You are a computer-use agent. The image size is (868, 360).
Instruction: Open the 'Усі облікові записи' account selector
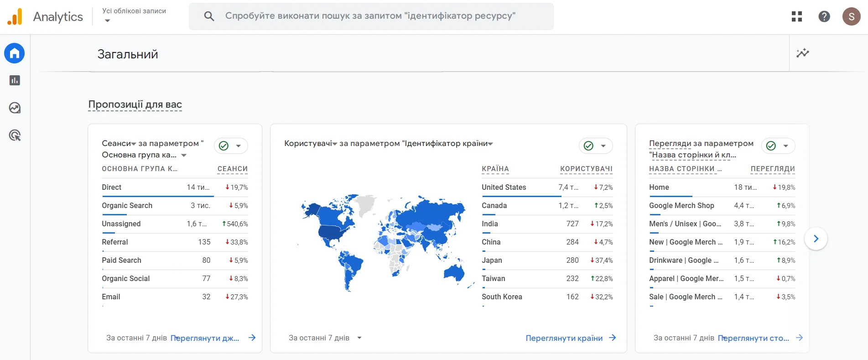coord(134,16)
